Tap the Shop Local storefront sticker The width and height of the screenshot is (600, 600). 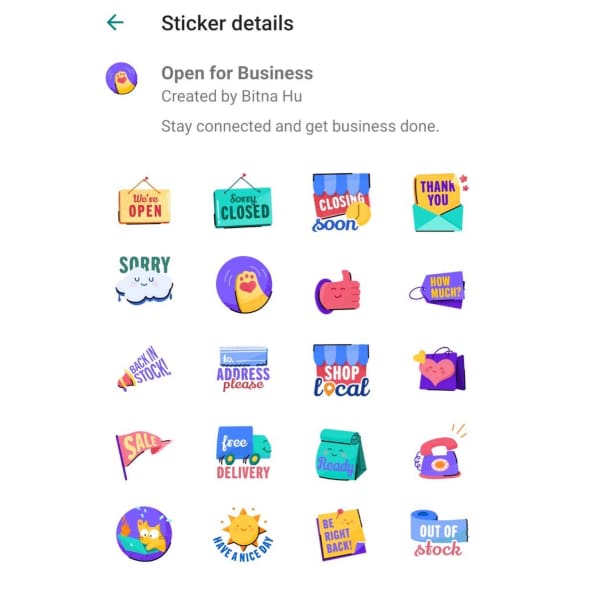tap(341, 370)
